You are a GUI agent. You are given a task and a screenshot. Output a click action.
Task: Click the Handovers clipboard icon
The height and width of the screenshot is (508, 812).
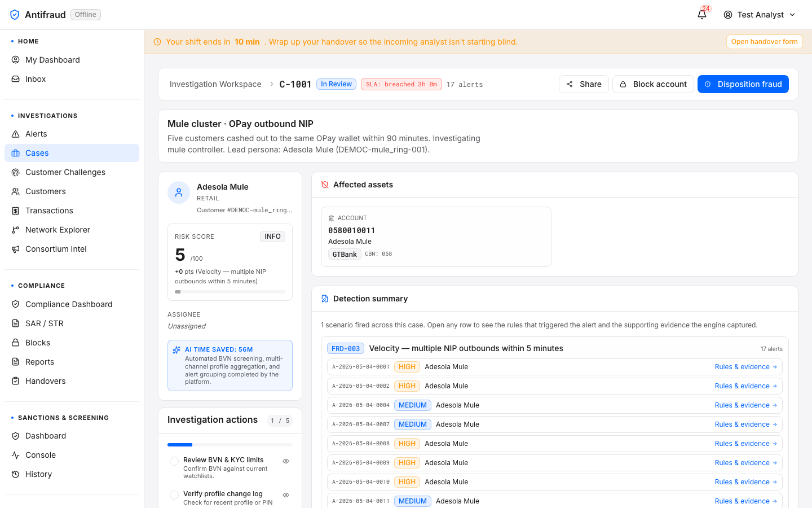coord(16,381)
